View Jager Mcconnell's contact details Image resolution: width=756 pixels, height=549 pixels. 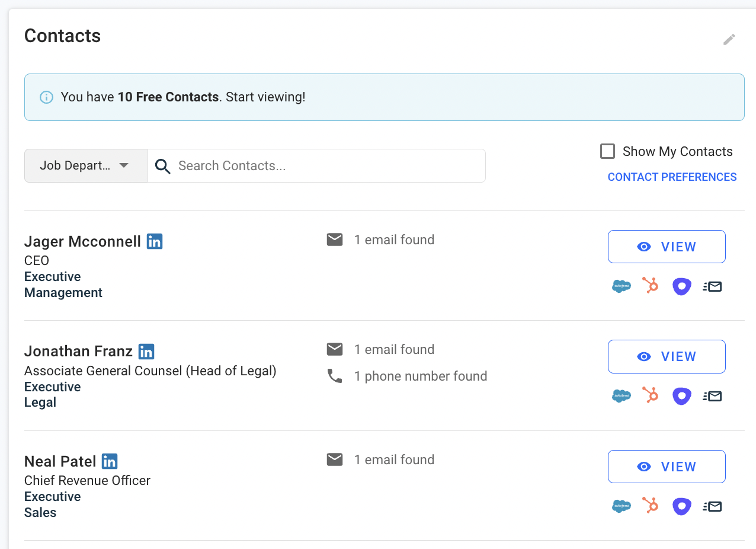pos(667,247)
